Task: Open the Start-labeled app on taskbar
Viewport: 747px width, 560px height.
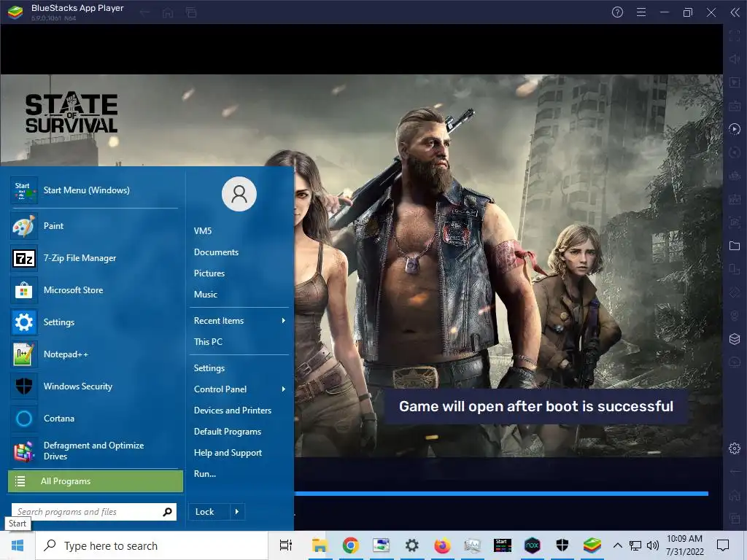Action: click(502, 545)
